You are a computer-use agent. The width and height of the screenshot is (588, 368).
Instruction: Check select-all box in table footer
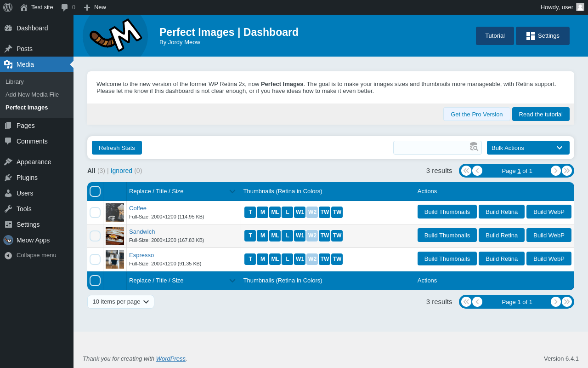pos(95,281)
